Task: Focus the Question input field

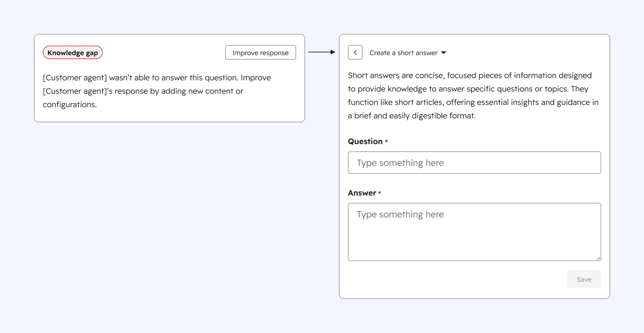Action: tap(474, 163)
